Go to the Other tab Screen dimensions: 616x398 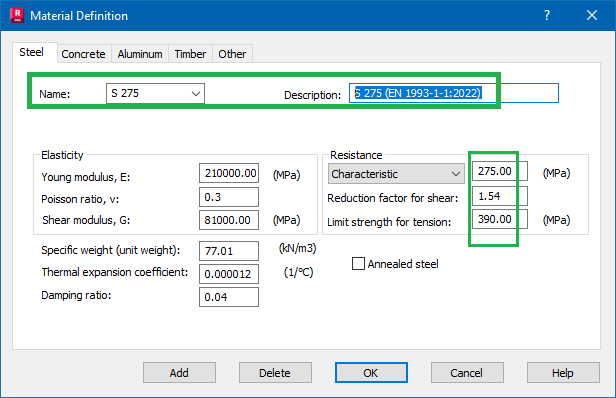[x=232, y=54]
